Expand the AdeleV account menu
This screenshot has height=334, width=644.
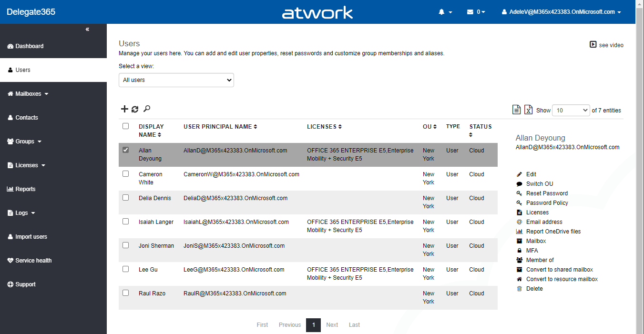point(562,12)
